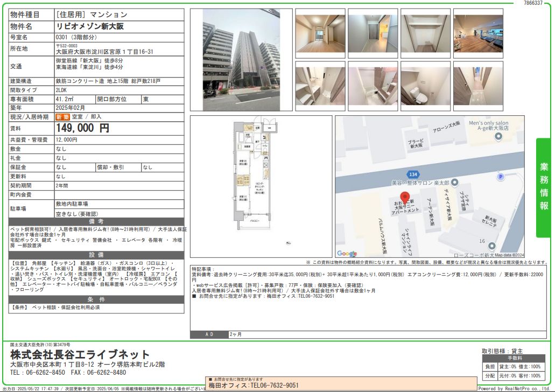555x392 pixels.
Task: Click the 特記事項 notes heading
Action: (x=203, y=269)
